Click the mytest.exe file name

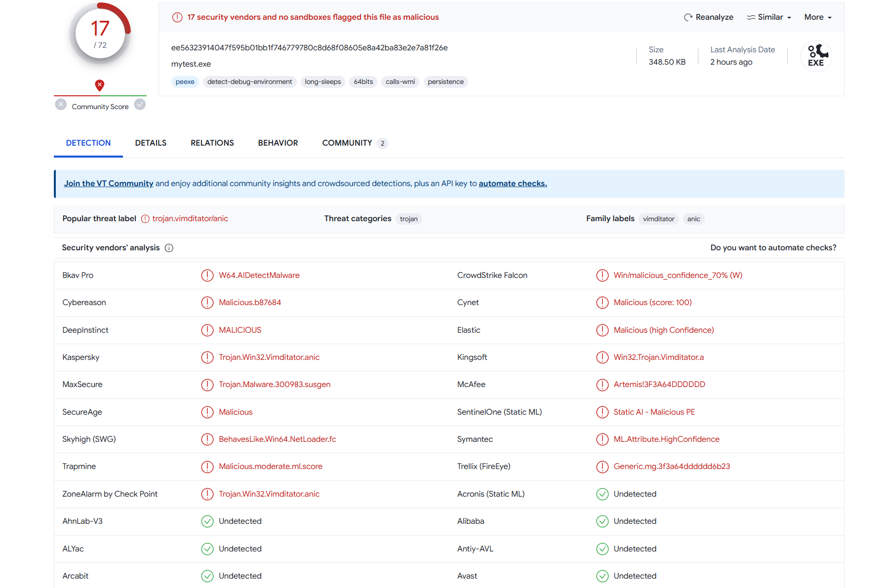[x=191, y=64]
